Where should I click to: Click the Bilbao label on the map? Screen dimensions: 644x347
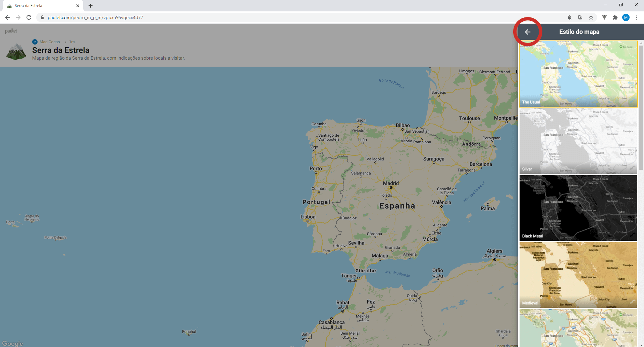pos(403,125)
